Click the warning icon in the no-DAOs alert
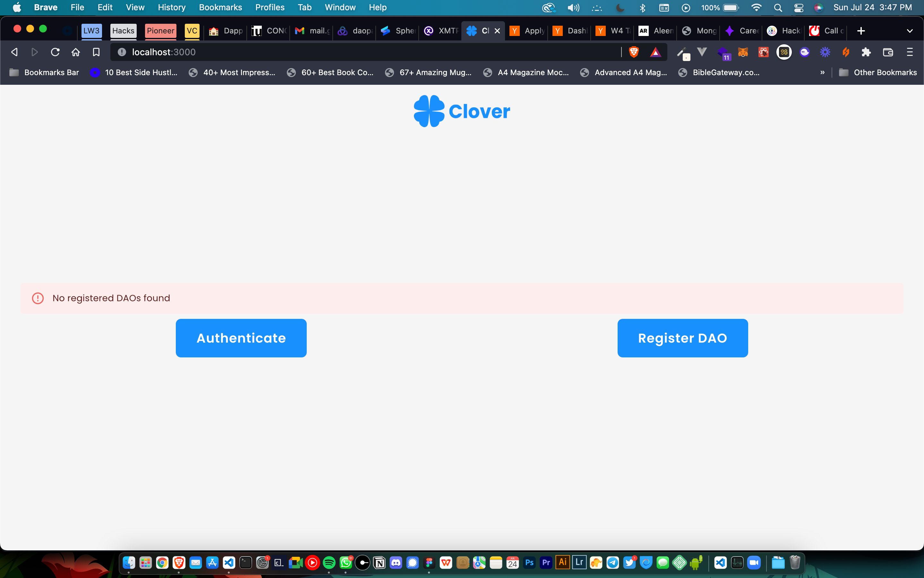924x578 pixels. click(38, 298)
